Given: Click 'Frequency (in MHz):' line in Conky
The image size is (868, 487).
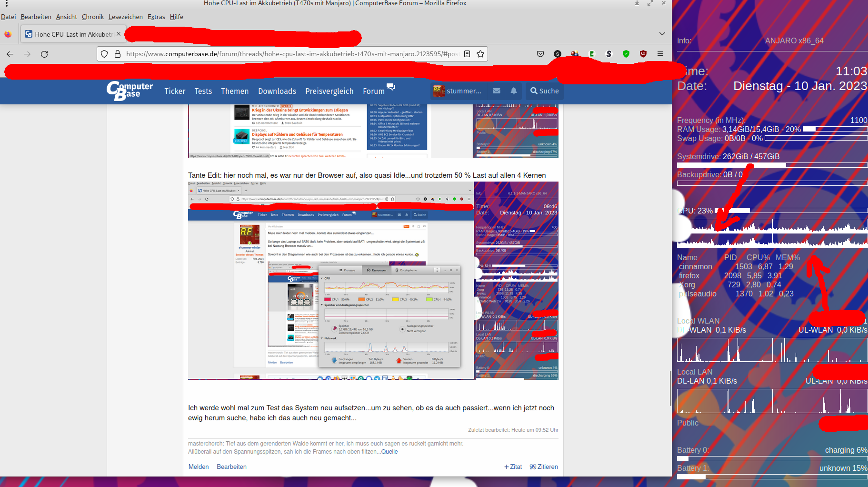Looking at the screenshot, I should click(772, 120).
